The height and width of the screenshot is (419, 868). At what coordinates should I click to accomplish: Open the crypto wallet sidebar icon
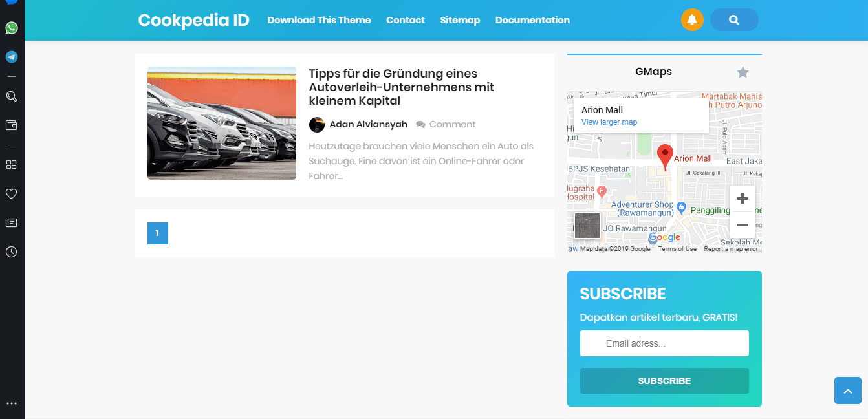click(12, 125)
